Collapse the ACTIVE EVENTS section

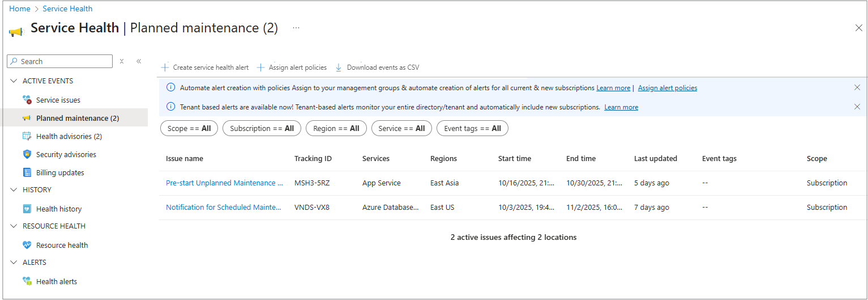tap(14, 81)
